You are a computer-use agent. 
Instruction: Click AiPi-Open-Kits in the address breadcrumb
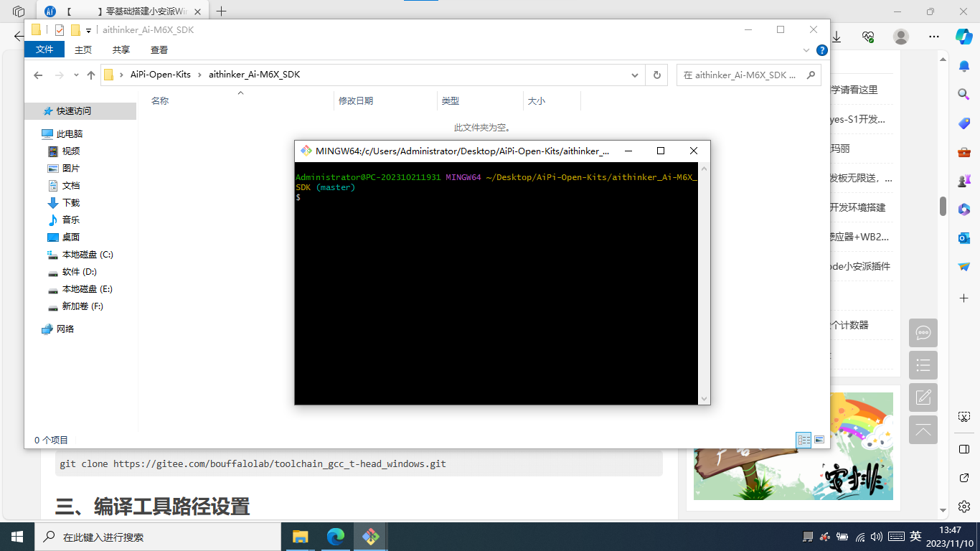[161, 75]
